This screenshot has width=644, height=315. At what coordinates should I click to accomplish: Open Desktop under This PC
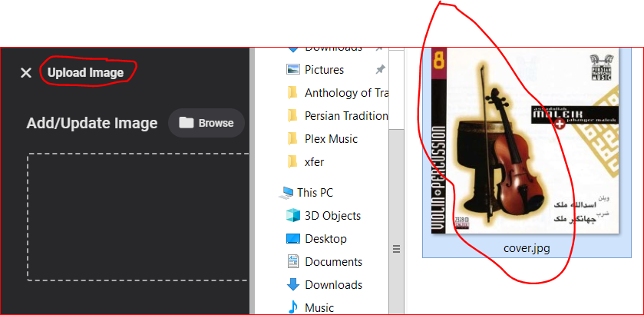[325, 239]
